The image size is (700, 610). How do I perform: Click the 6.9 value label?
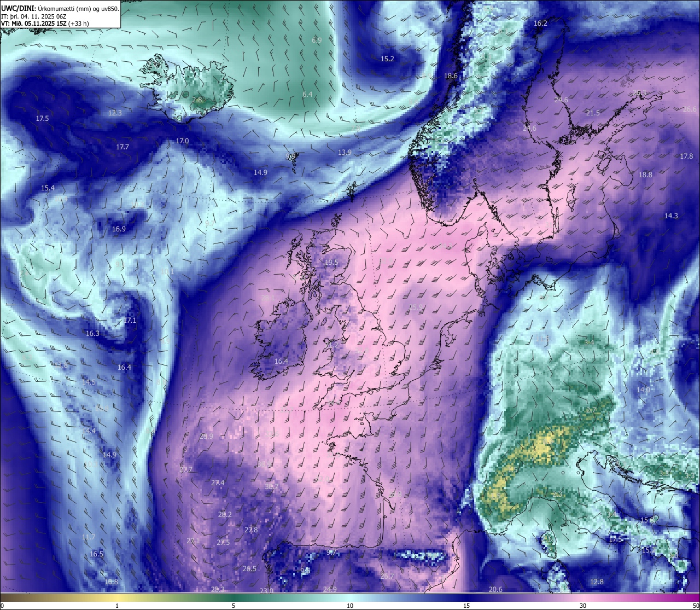point(317,40)
